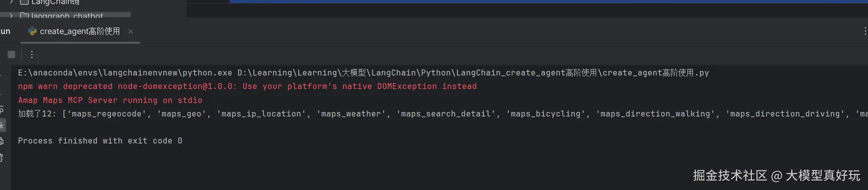Click 'maps_regeocode' in the output
Viewport: 868px width, 190px height.
tap(107, 114)
